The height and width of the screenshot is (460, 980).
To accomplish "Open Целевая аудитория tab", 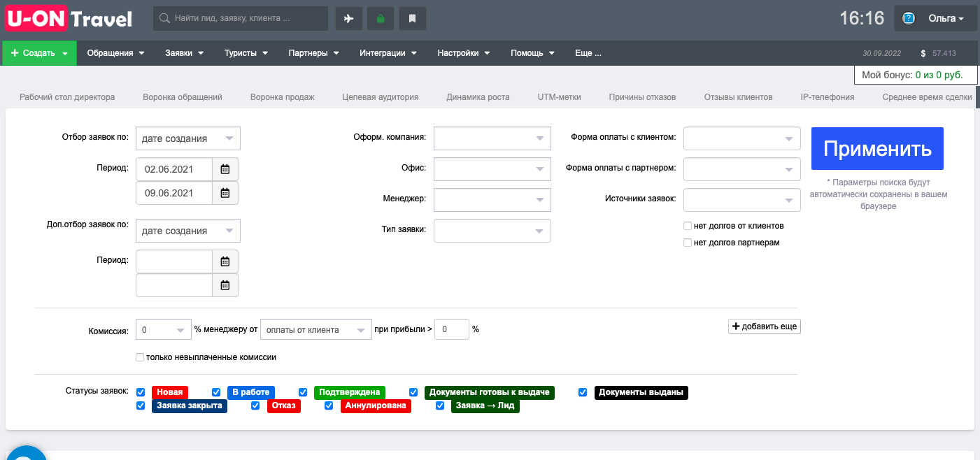I will pos(381,97).
